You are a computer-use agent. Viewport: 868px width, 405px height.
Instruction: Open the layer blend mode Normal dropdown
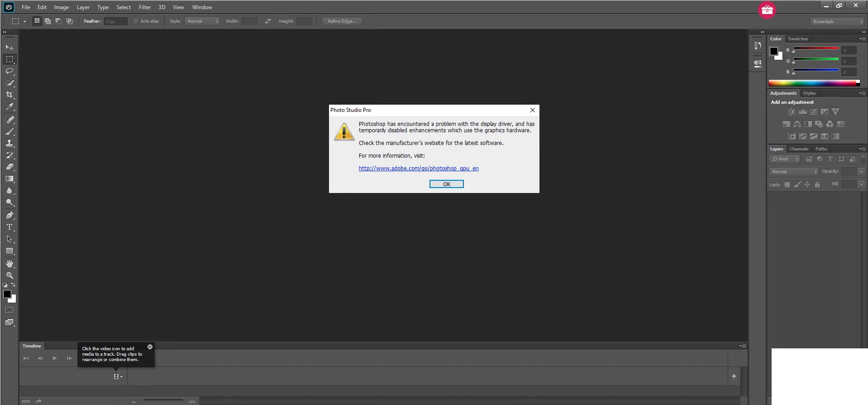(794, 172)
